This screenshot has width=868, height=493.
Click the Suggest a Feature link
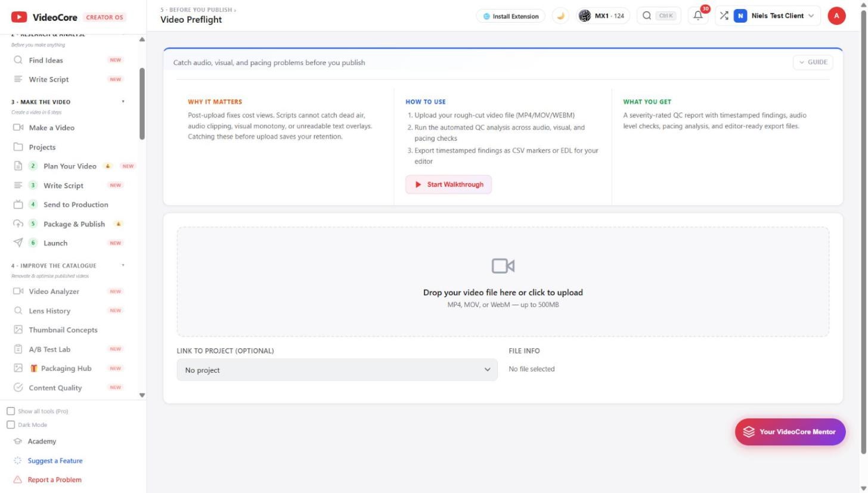55,461
